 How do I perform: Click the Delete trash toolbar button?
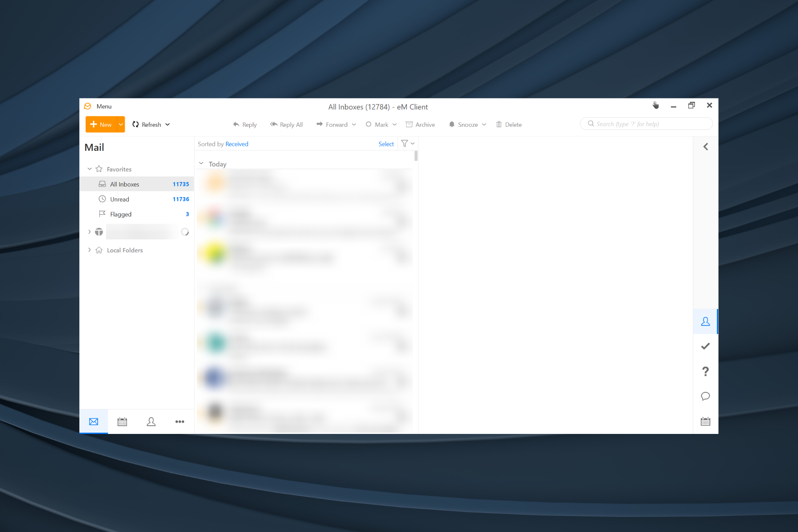click(509, 124)
